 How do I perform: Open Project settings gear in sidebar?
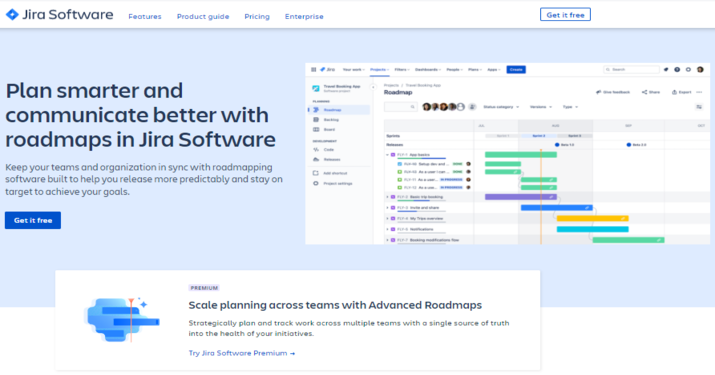[316, 183]
